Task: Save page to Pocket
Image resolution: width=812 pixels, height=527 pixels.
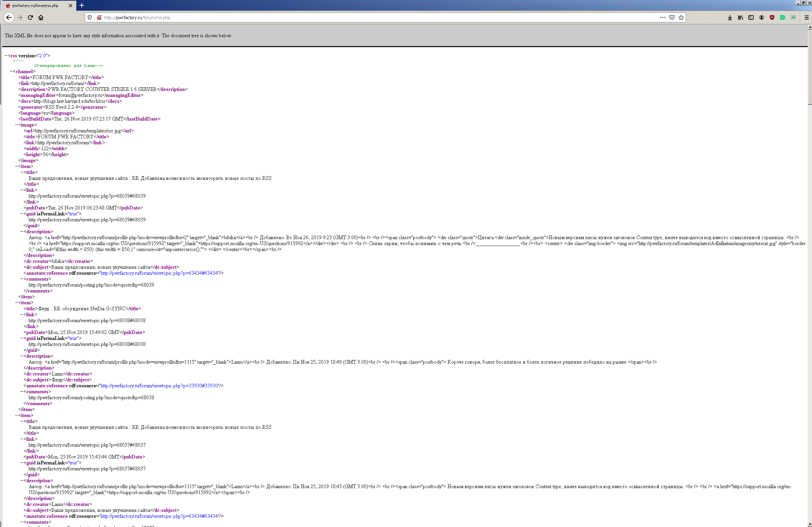Action: coord(672,17)
